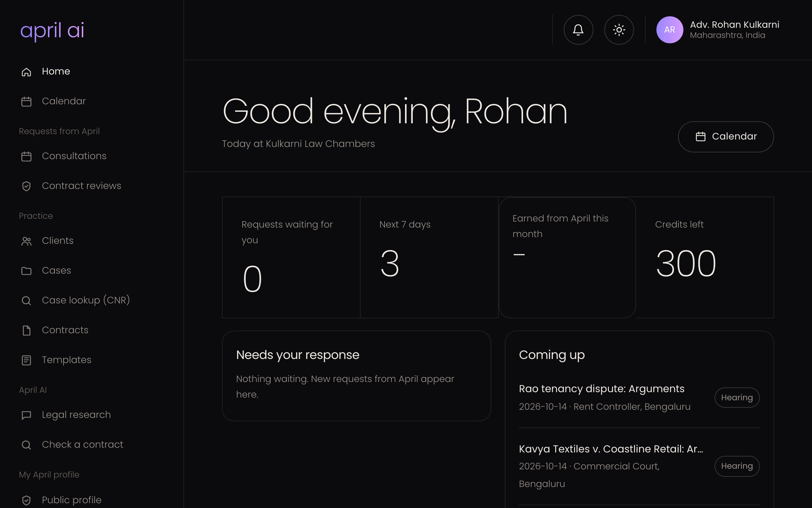Click the Cases folder icon
This screenshot has height=508, width=812.
click(26, 271)
